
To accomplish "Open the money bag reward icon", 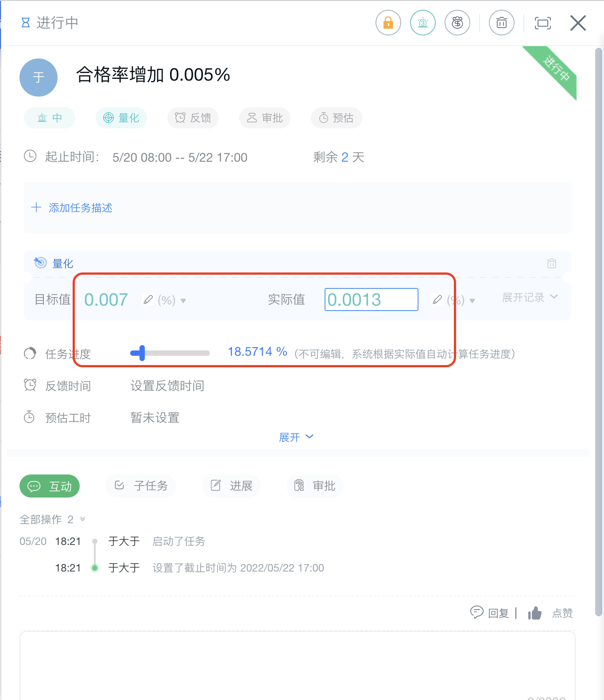I will pyautogui.click(x=457, y=23).
